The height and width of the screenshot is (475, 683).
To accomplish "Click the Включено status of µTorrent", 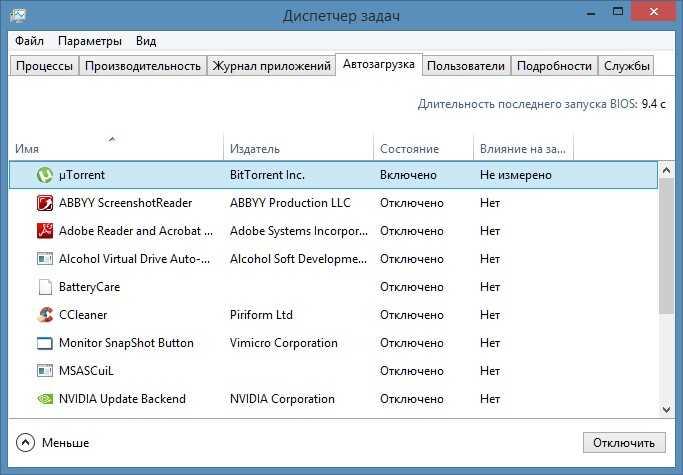I will (408, 175).
